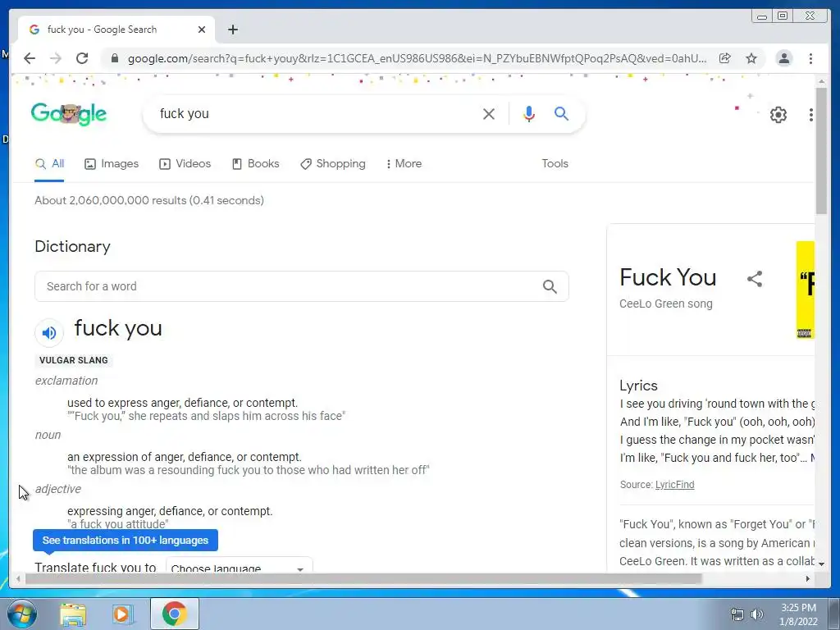840x630 pixels.
Task: Open Google quick settings gear icon
Action: (778, 115)
